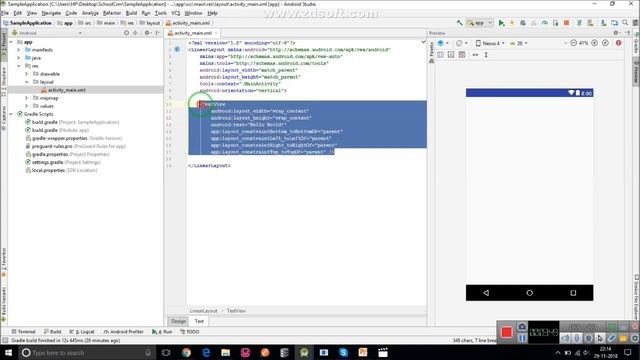Stop the app with the red square
This screenshot has height=360, width=640.
click(567, 23)
